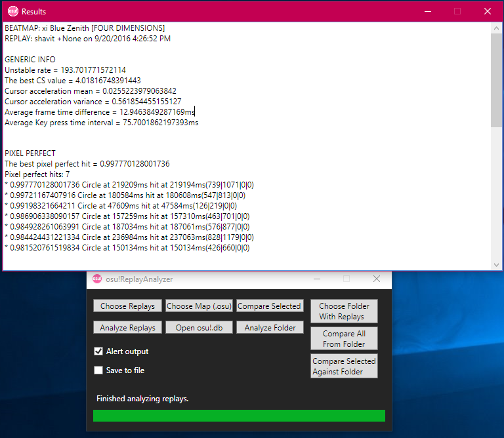Click Open osu!.db button
The height and width of the screenshot is (438, 504).
click(199, 327)
